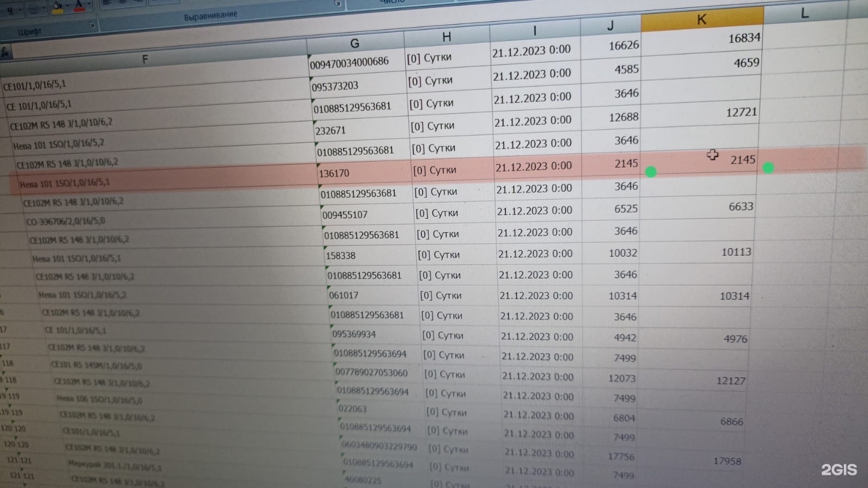
Task: Click the fx insert function icon
Action: (5, 52)
